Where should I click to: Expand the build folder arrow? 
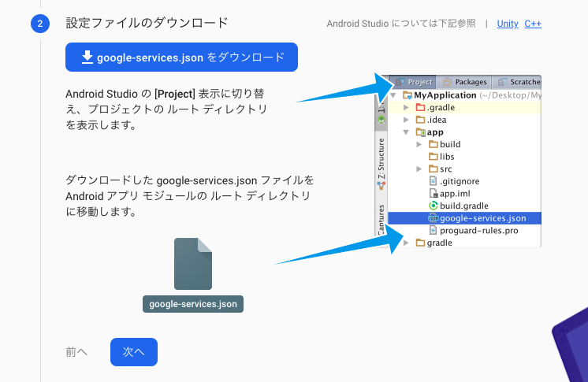(x=419, y=144)
